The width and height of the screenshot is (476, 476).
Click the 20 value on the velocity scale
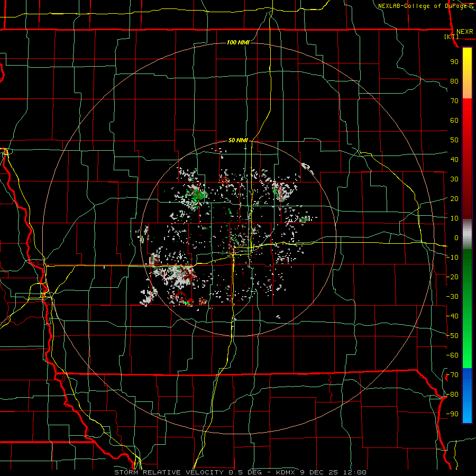454,198
